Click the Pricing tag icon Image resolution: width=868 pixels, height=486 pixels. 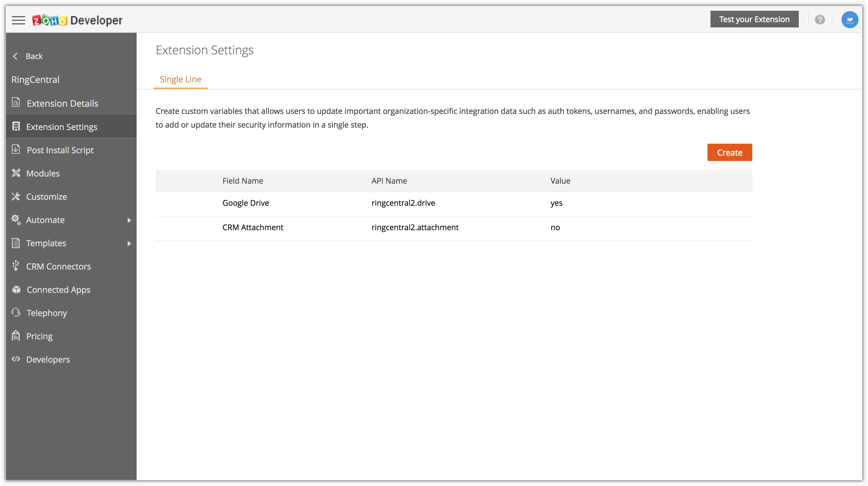point(16,336)
